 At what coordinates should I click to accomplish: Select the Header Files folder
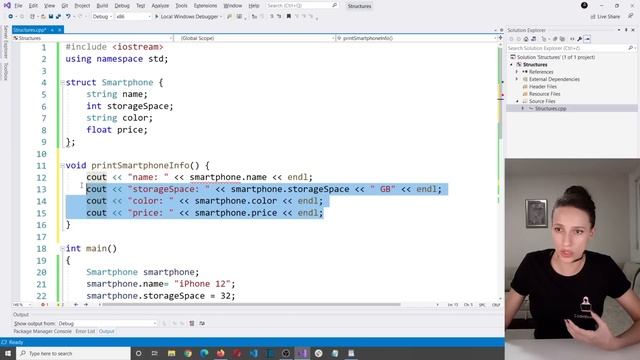point(542,87)
